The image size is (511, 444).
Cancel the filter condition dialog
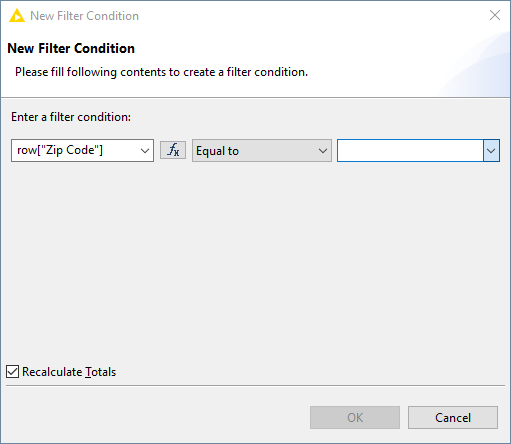[x=453, y=417]
